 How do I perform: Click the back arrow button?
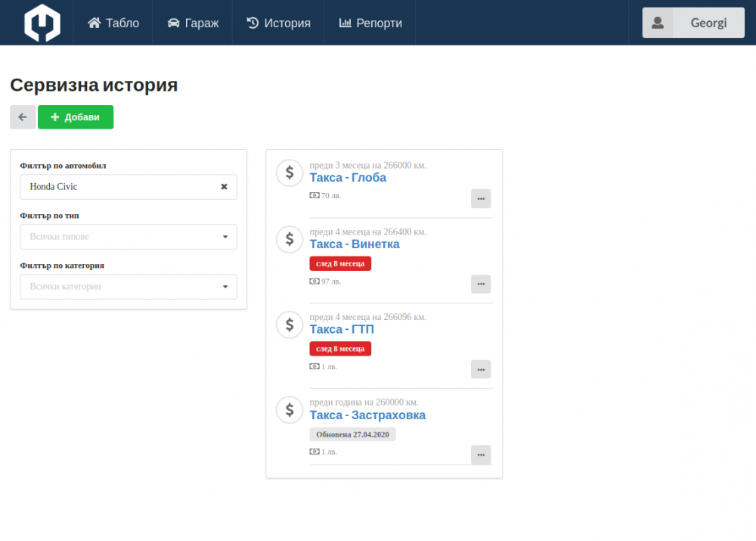pyautogui.click(x=23, y=117)
